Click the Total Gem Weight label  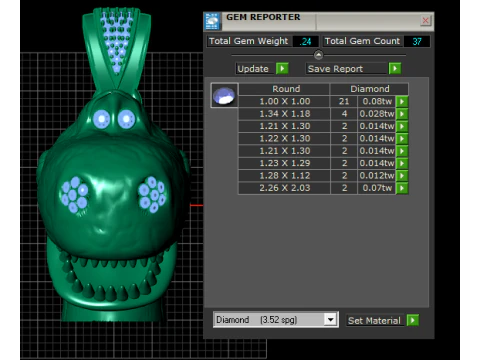coord(249,41)
